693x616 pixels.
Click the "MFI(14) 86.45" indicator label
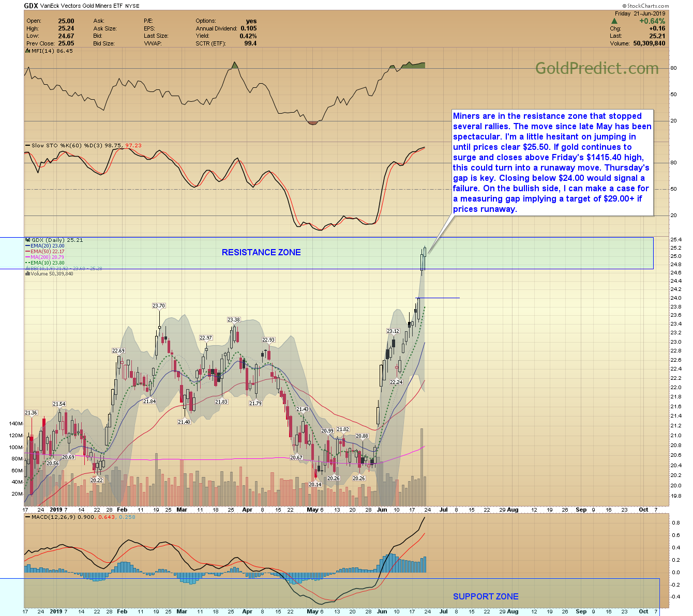(x=52, y=51)
